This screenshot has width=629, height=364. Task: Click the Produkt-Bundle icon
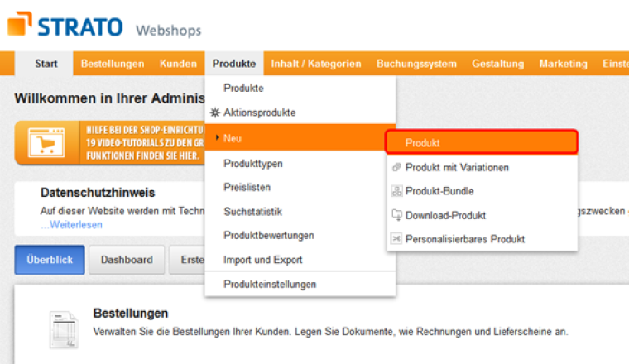tap(396, 191)
